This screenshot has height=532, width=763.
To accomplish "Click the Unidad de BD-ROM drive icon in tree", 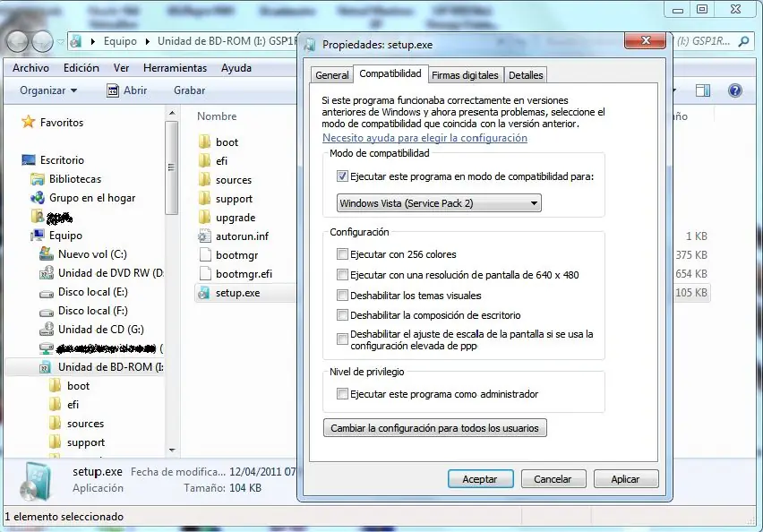I will pos(45,367).
